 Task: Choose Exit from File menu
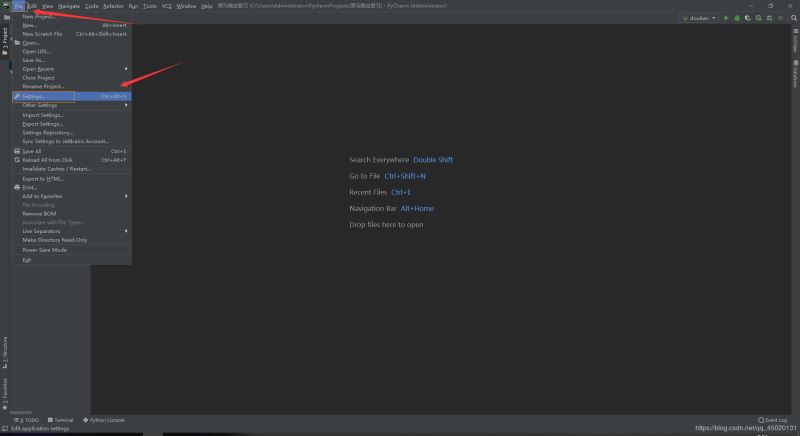(x=71, y=260)
